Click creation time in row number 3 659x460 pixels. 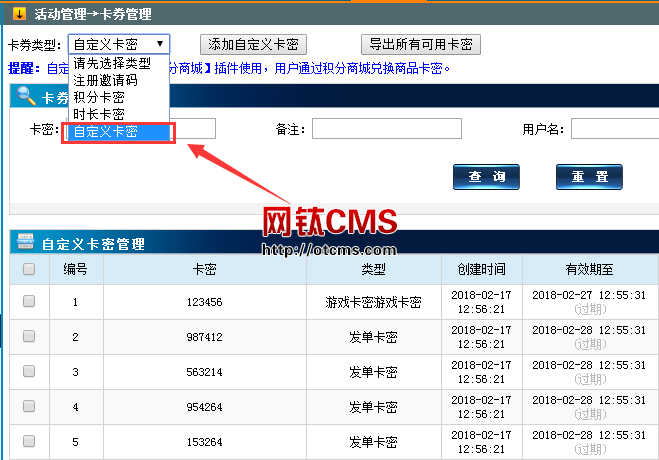[482, 372]
